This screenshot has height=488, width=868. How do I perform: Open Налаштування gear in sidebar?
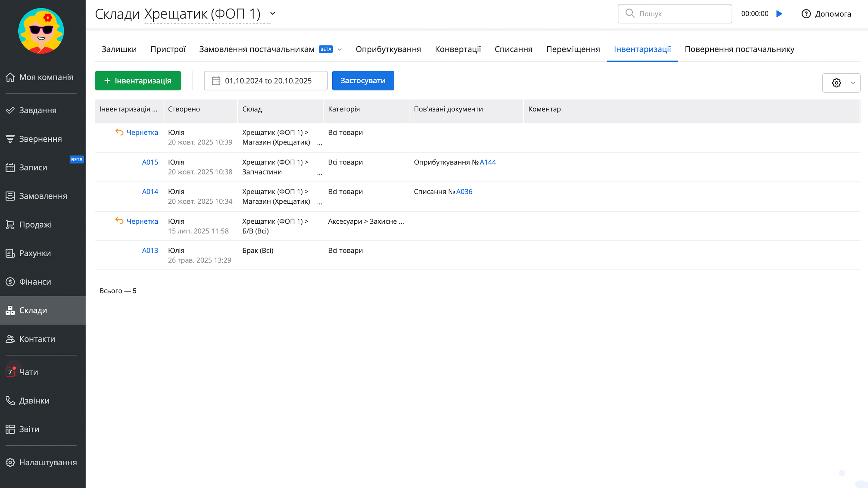pos(10,462)
